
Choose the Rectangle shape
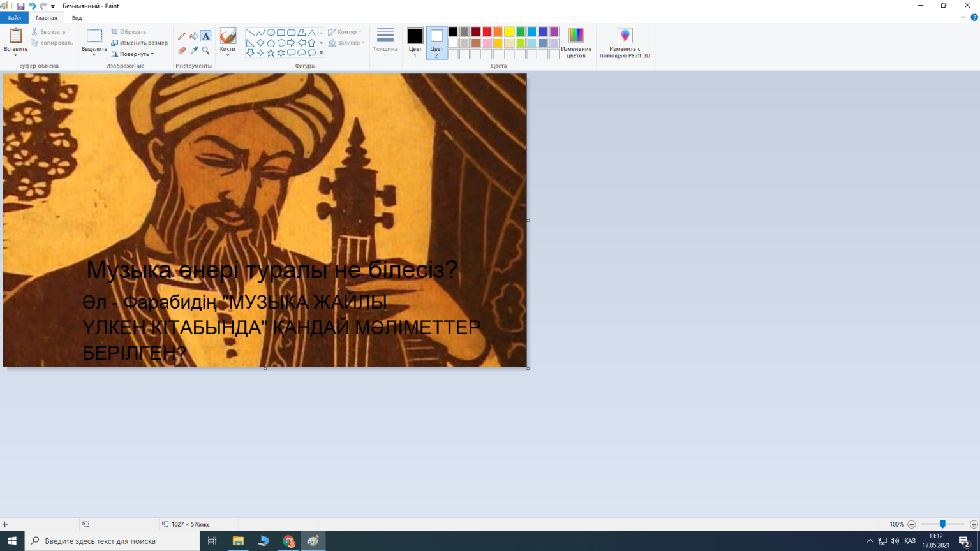(281, 33)
